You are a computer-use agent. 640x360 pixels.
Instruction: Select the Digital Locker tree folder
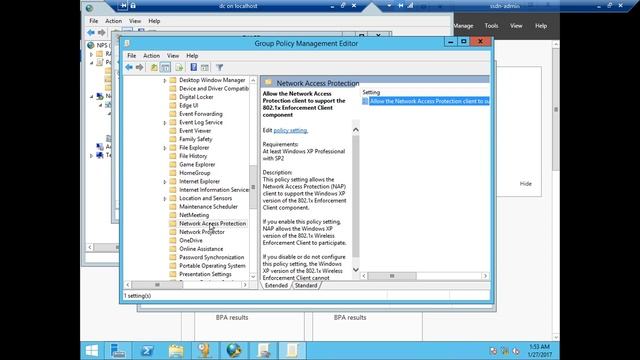[x=196, y=97]
